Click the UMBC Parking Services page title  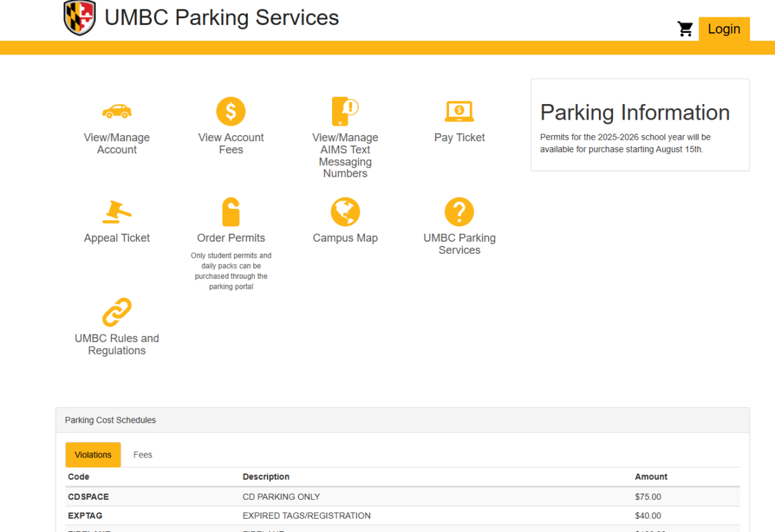[x=221, y=17]
